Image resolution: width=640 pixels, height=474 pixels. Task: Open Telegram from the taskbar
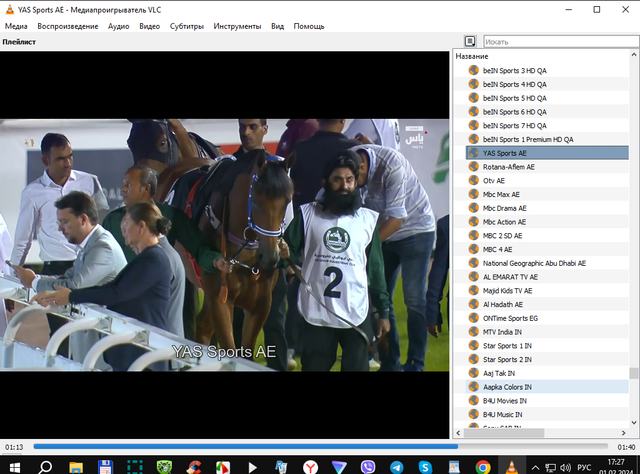pyautogui.click(x=396, y=467)
